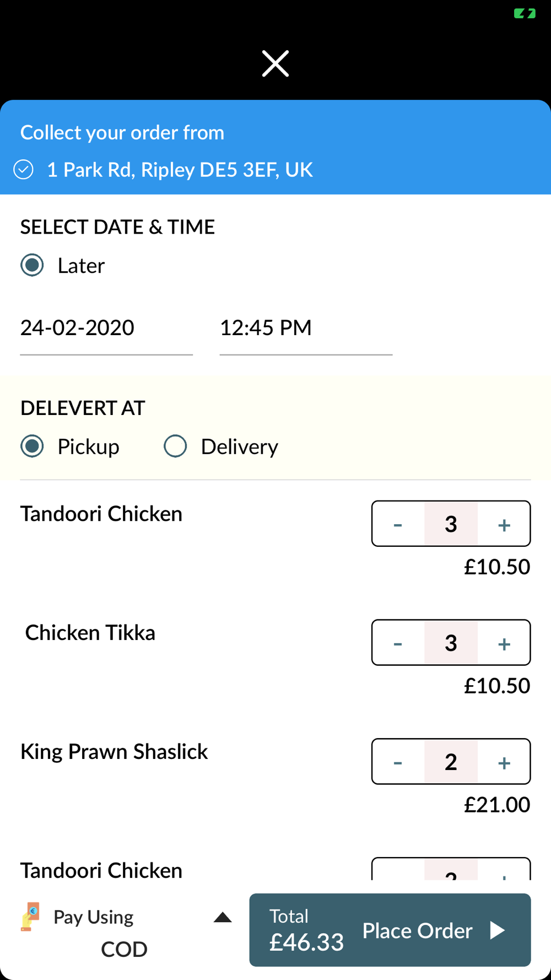Select the Pickup radio option
Viewport: 551px width, 980px height.
(x=32, y=446)
